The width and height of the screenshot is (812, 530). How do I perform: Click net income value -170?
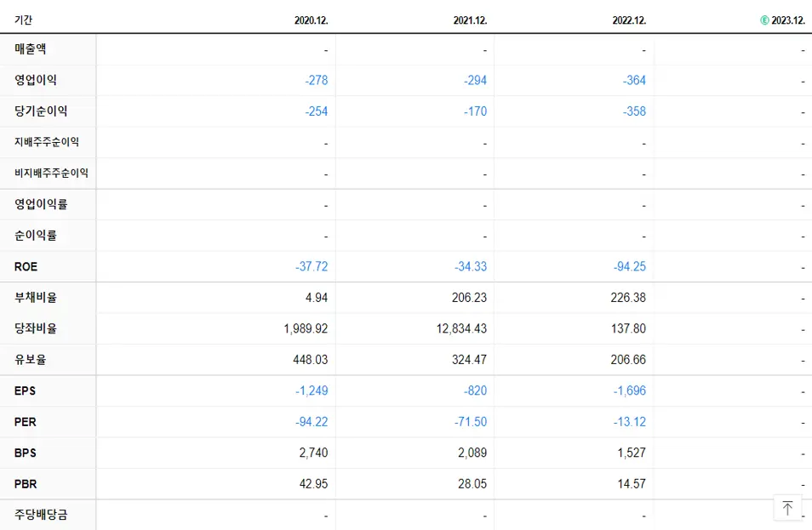[476, 111]
